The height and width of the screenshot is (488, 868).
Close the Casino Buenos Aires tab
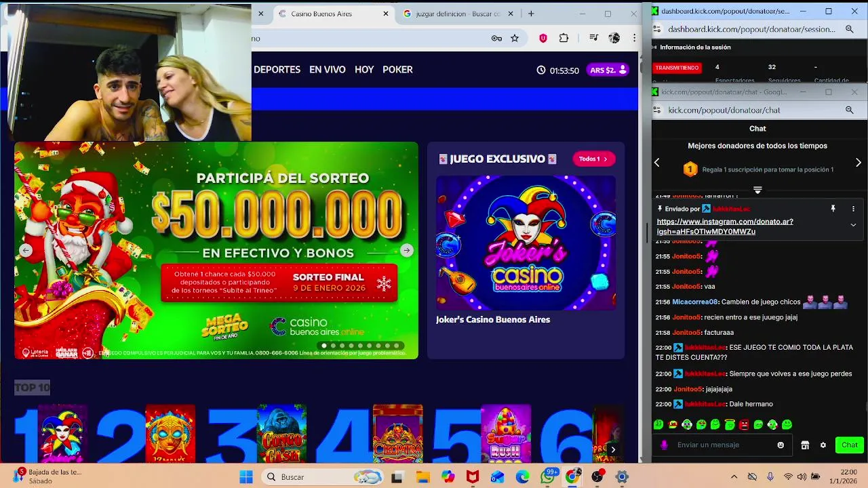tap(386, 14)
